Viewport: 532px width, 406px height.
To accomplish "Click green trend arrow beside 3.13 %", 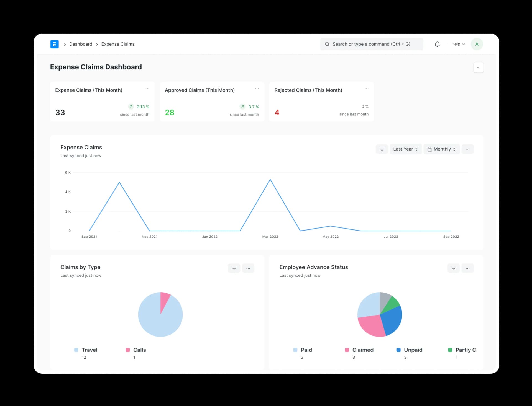I will (x=131, y=107).
